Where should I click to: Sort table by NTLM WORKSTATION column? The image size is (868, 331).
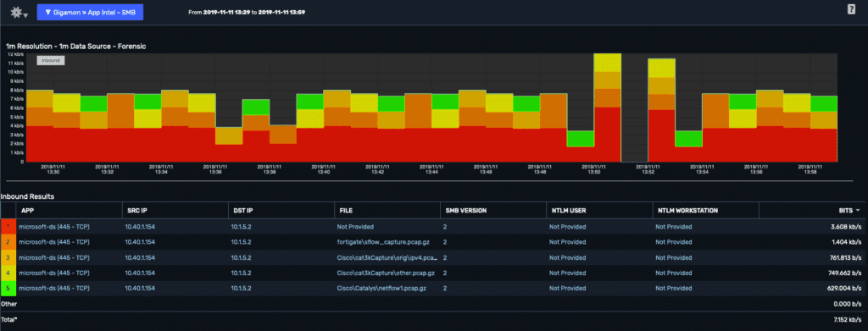coord(687,211)
